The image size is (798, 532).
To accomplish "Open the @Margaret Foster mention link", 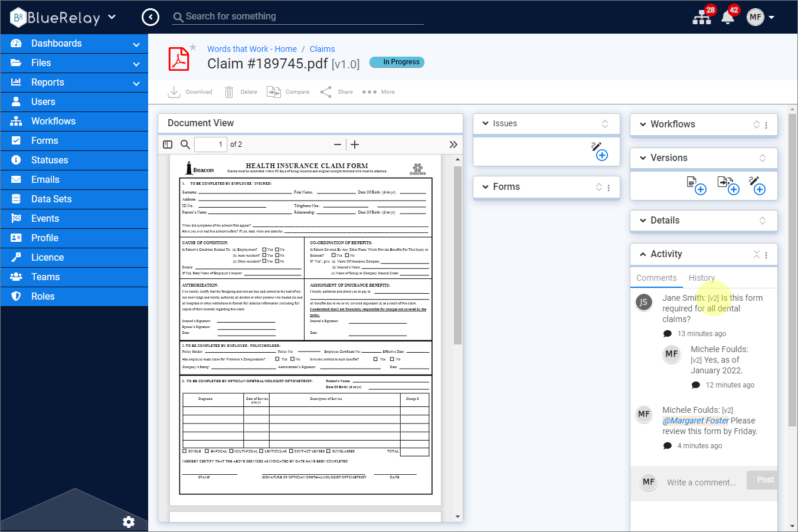I will tap(695, 421).
